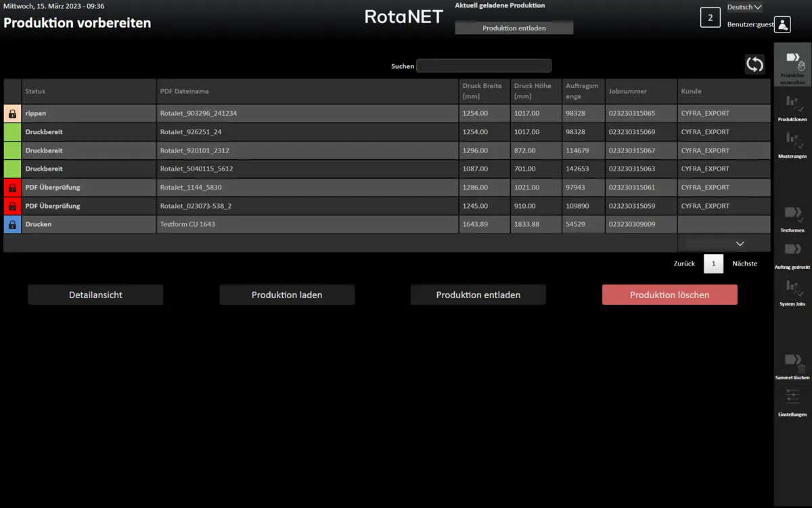
Task: Open Einstellungen sliders icon
Action: point(792,400)
